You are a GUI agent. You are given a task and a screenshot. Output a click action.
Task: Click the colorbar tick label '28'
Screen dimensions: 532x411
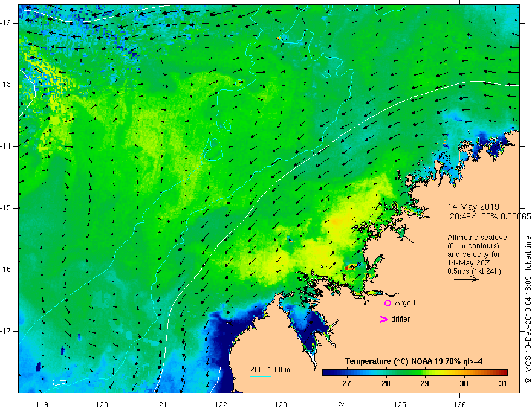(x=386, y=384)
